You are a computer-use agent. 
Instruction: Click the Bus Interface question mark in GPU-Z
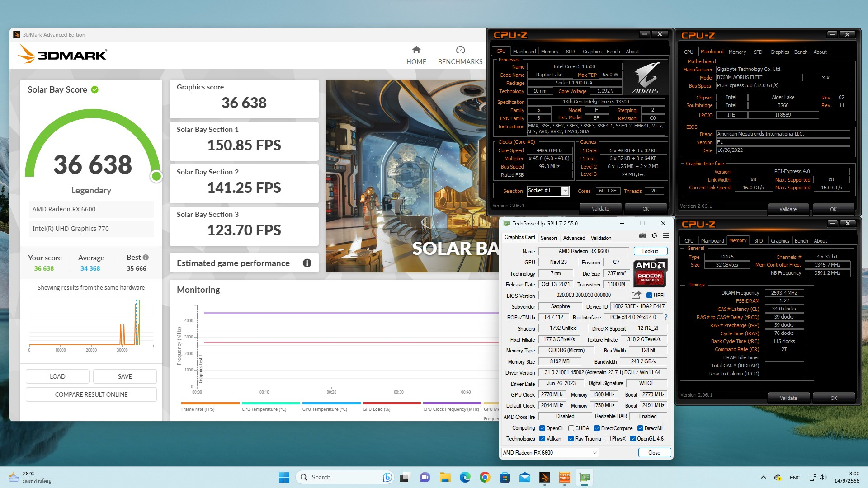coord(666,317)
